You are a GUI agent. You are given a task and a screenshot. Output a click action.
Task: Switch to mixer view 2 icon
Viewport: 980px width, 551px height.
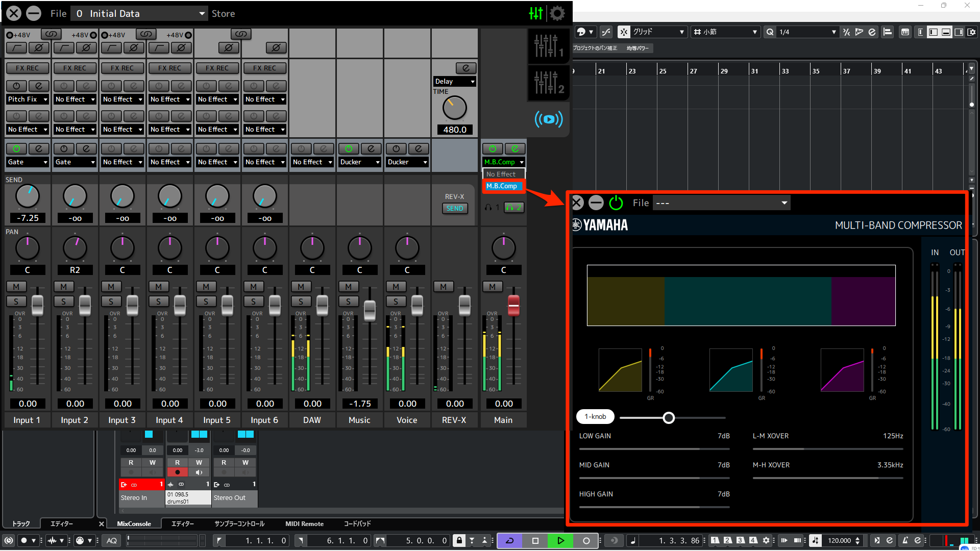tap(548, 82)
